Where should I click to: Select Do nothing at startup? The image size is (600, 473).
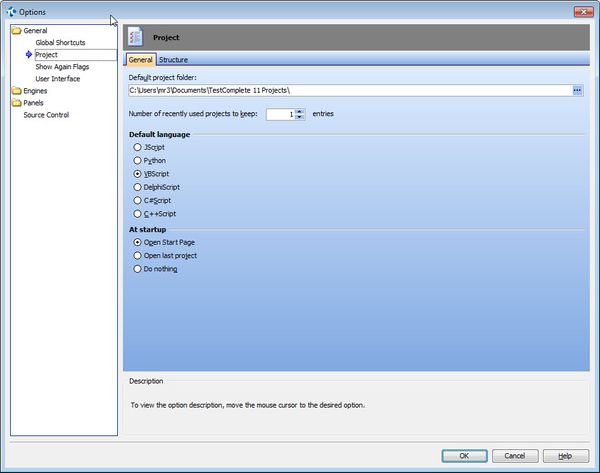(x=138, y=268)
